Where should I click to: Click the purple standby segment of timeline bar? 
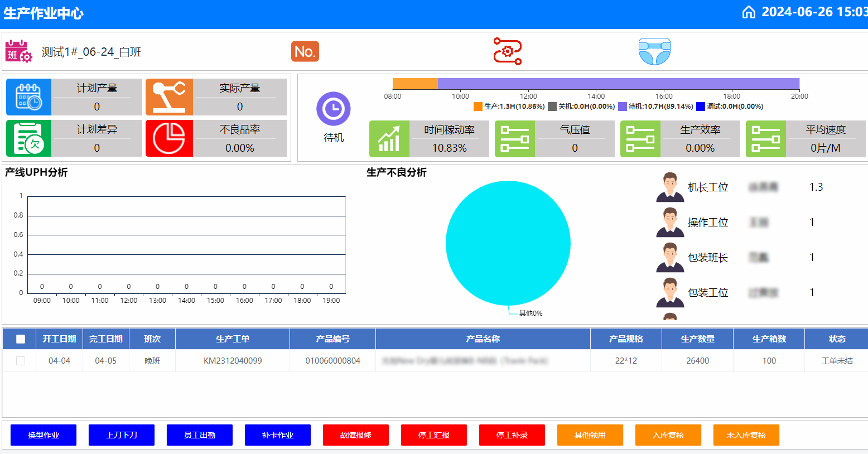pos(618,84)
